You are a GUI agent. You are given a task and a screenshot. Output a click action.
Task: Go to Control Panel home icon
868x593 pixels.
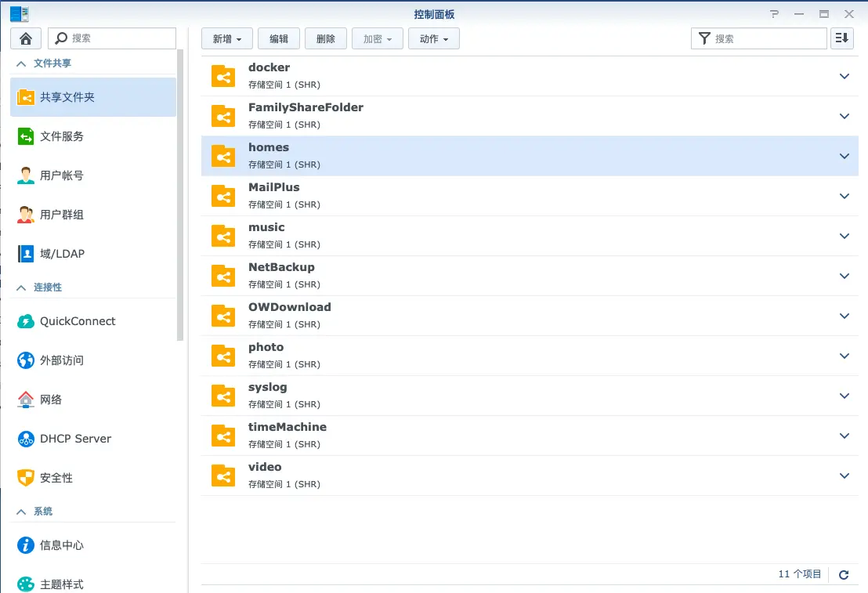pyautogui.click(x=26, y=38)
